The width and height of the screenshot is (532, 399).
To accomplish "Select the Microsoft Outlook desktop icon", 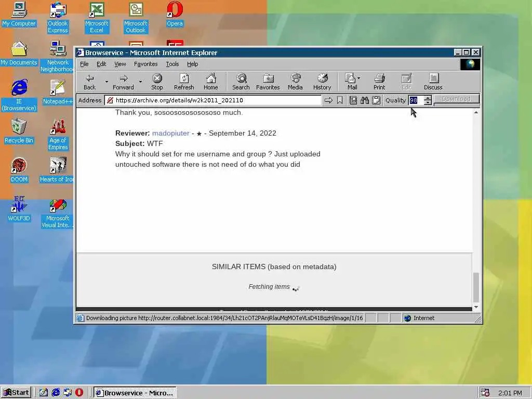I will pyautogui.click(x=136, y=18).
